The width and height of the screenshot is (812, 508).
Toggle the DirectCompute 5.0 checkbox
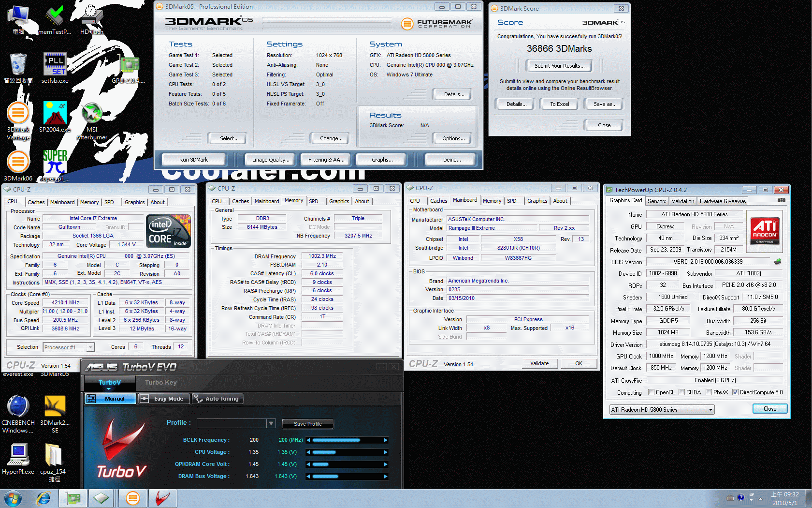coord(735,392)
